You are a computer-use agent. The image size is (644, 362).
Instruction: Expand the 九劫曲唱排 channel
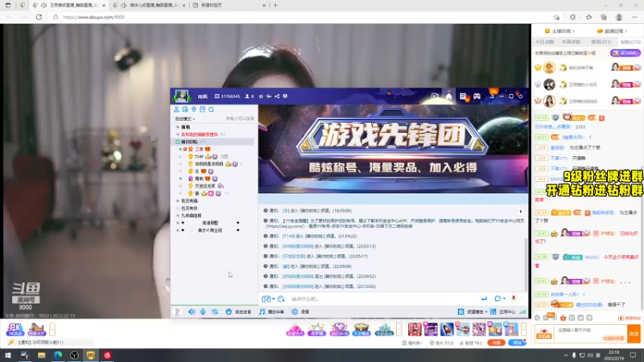pos(178,216)
